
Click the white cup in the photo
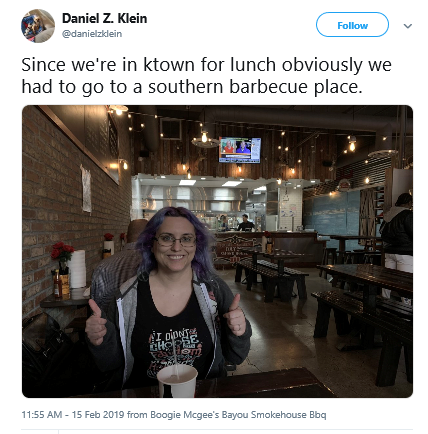pos(177,381)
